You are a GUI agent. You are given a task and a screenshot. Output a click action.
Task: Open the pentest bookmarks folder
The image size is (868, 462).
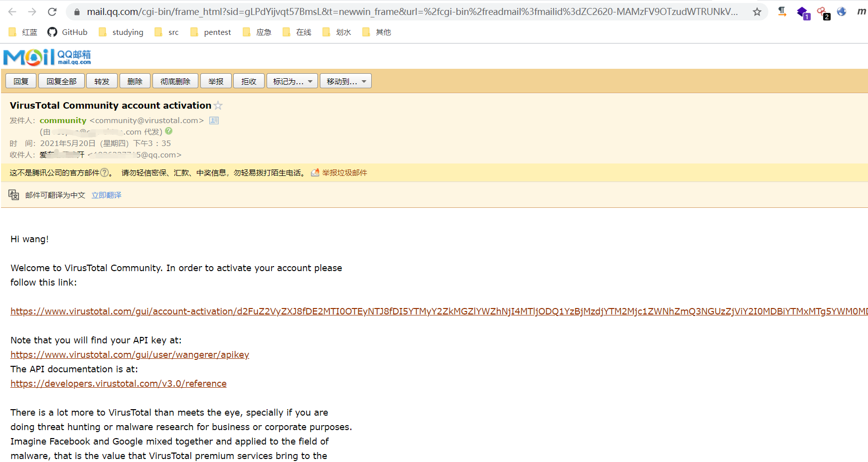coord(211,32)
